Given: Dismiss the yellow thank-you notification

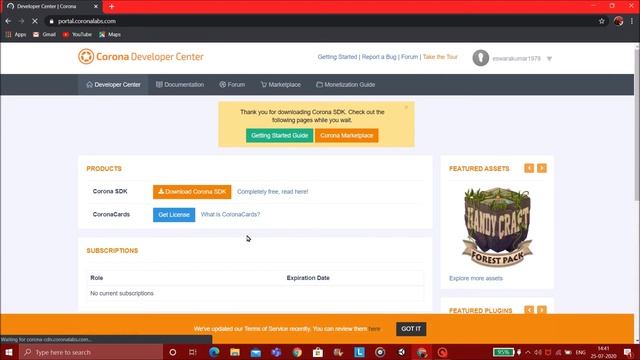Looking at the screenshot, I should click(x=406, y=107).
